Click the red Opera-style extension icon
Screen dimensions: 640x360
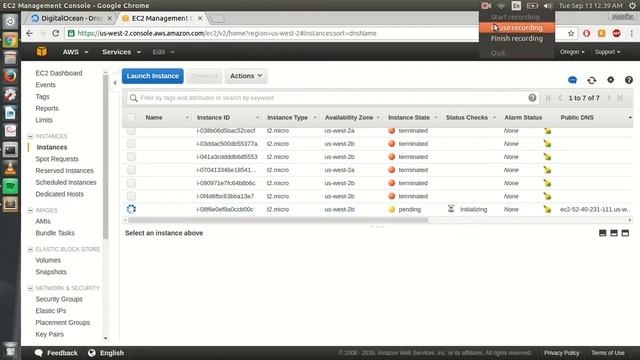[586, 33]
